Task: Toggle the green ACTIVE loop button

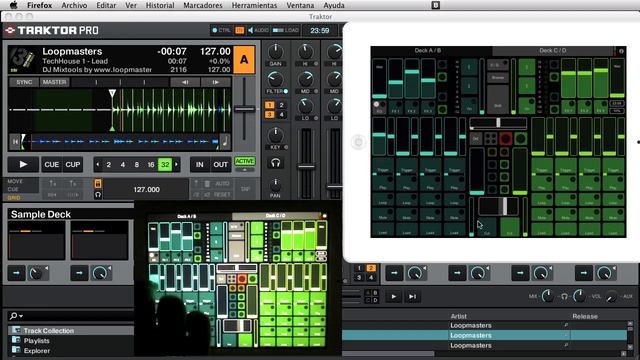Action: coord(244,161)
